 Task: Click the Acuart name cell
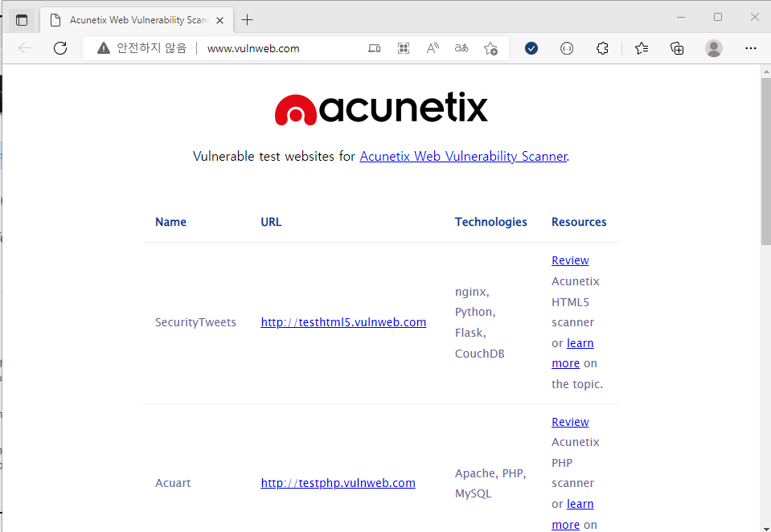click(x=173, y=483)
